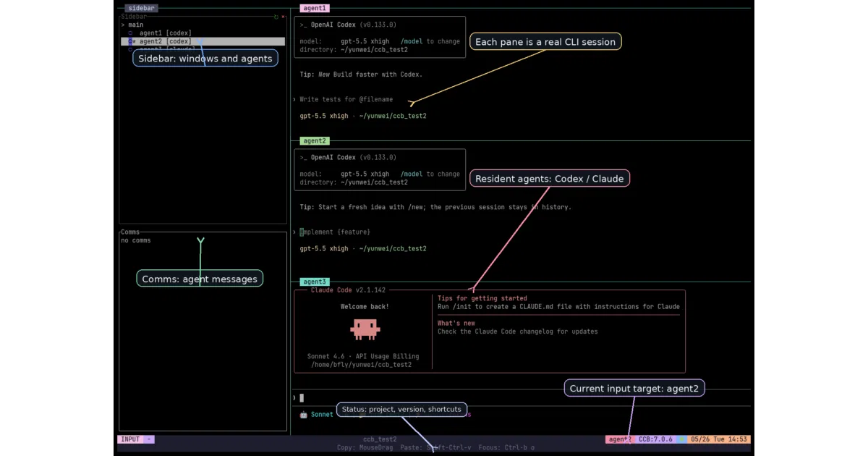
Task: Click the circle marker beside agent1 [codex]
Action: 130,33
